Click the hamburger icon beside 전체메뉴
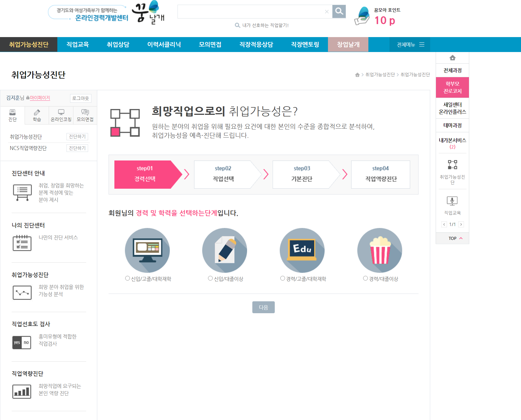 coord(422,45)
